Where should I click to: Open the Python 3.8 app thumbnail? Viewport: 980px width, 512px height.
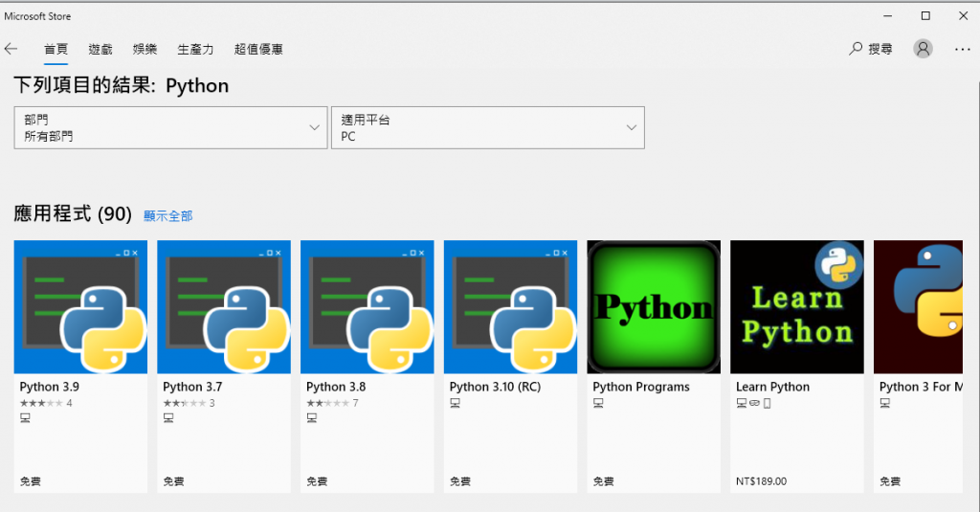[367, 307]
